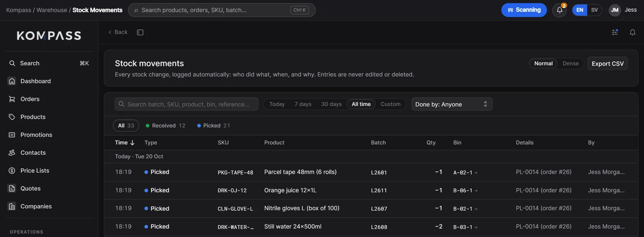This screenshot has height=237, width=644.
Task: Go Back to the previous page
Action: (118, 32)
